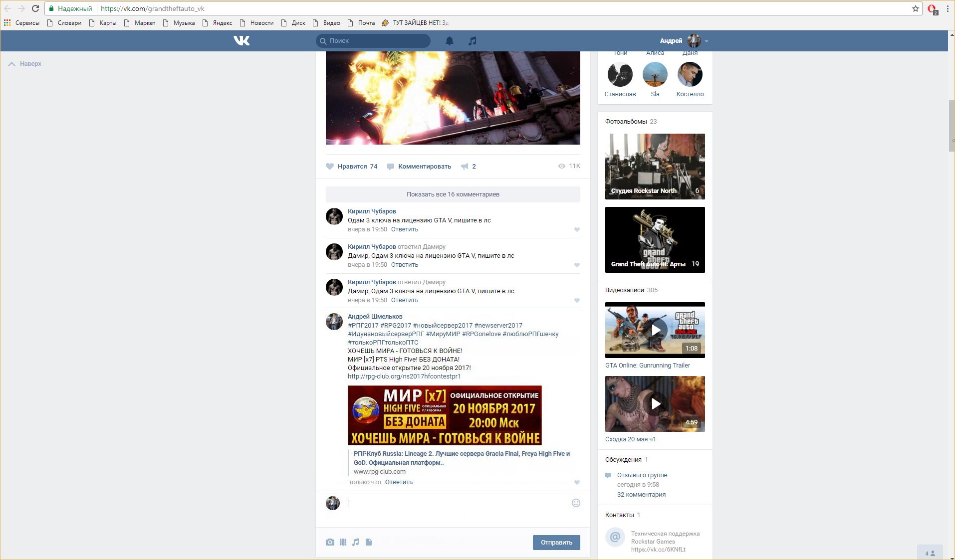The width and height of the screenshot is (955, 560).
Task: Attach a video via the film icon
Action: coord(343,542)
